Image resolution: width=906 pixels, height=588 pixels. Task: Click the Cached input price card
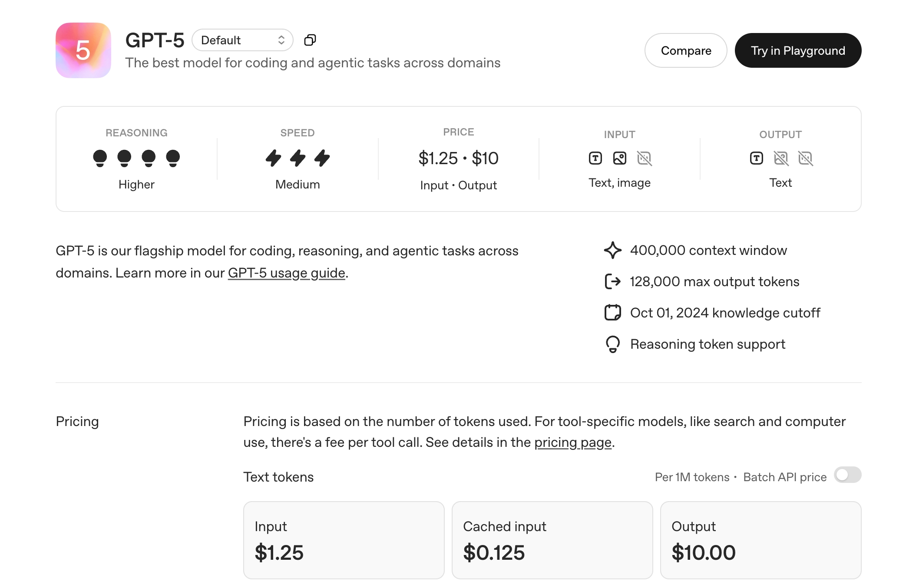point(552,540)
